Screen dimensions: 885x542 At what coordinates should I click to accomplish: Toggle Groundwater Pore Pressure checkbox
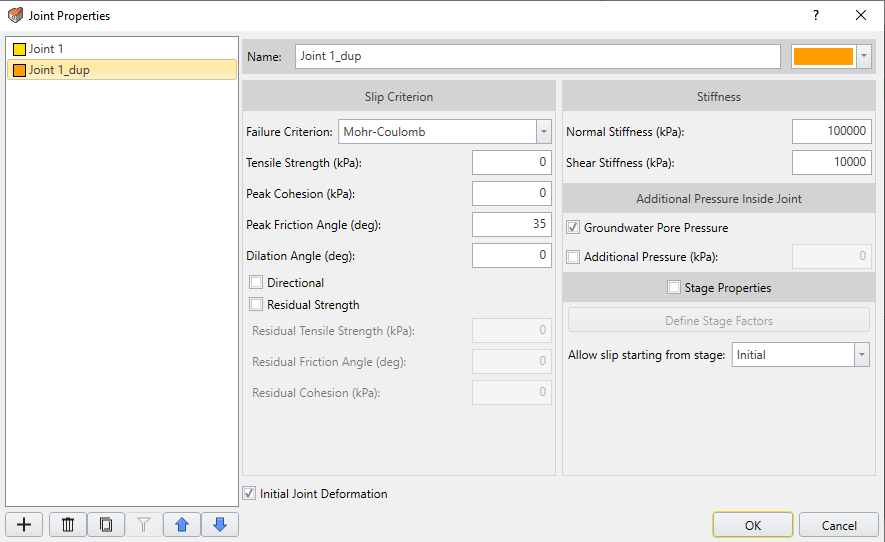pos(573,228)
